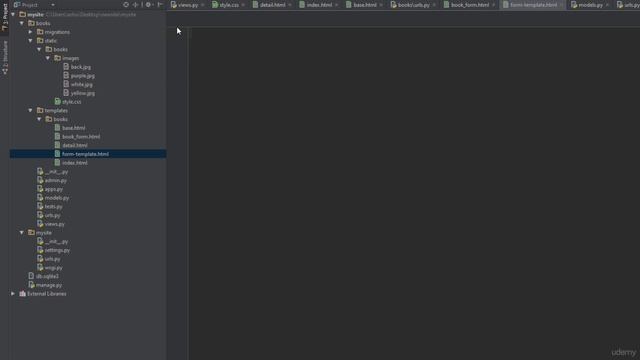Click the admin.py Python file icon
Viewport: 640px width, 360px height.
coord(40,180)
